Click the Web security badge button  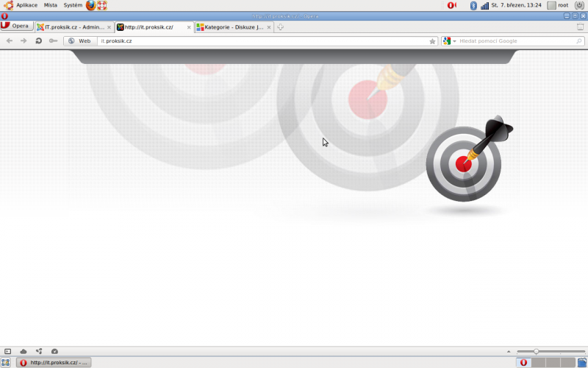coord(80,41)
